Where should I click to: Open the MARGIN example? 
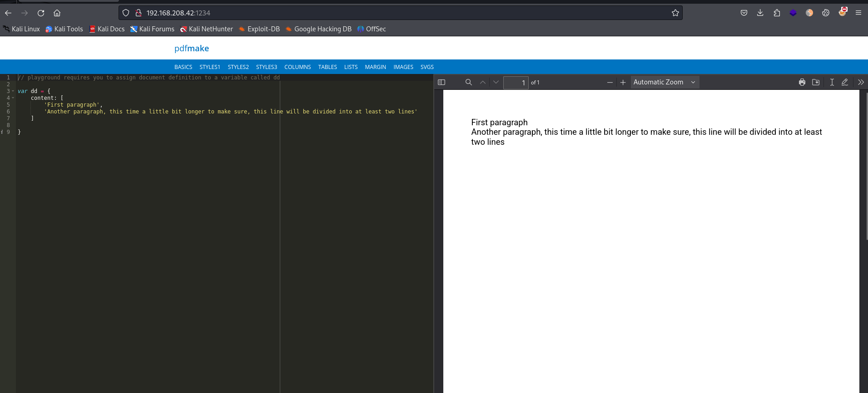point(375,67)
